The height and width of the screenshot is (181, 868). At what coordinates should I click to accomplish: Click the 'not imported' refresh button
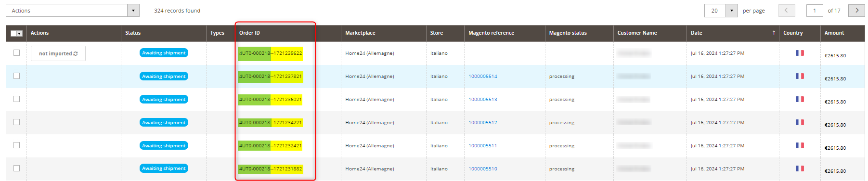pyautogui.click(x=58, y=53)
